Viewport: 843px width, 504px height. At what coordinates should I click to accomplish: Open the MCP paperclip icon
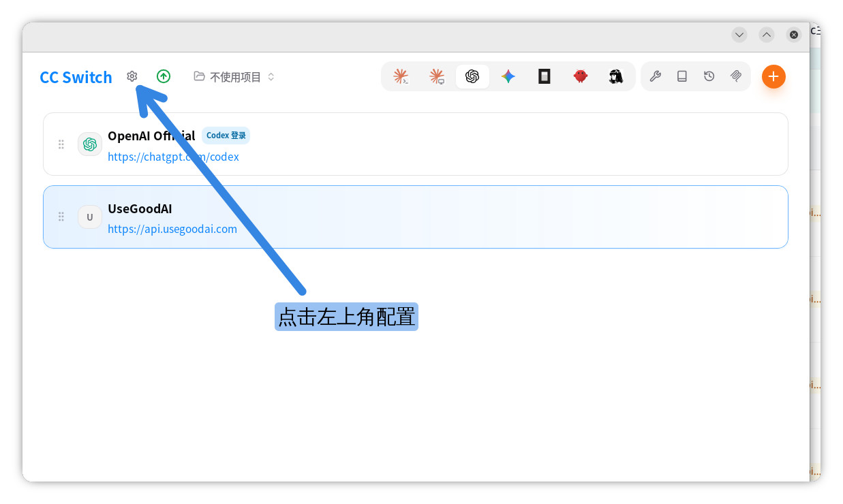[736, 76]
